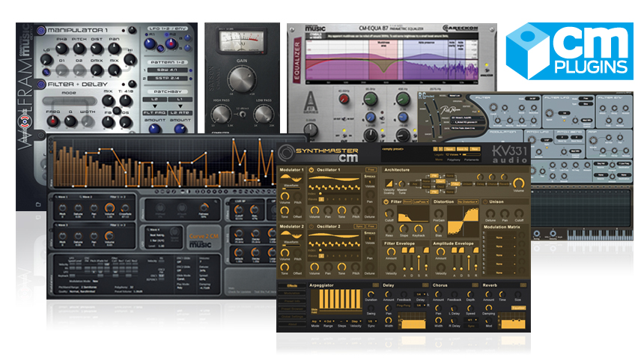The width and height of the screenshot is (644, 358).
Task: Click the Wolfram Dist knob
Action: pyautogui.click(x=97, y=49)
